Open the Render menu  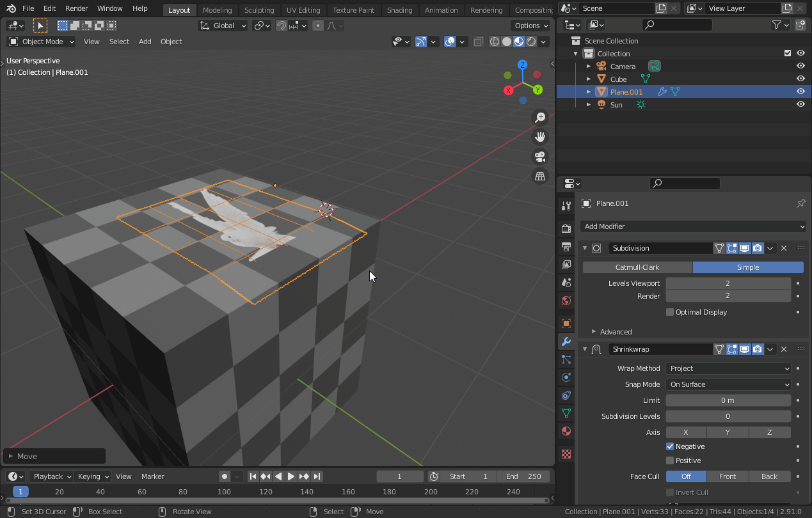pos(77,8)
